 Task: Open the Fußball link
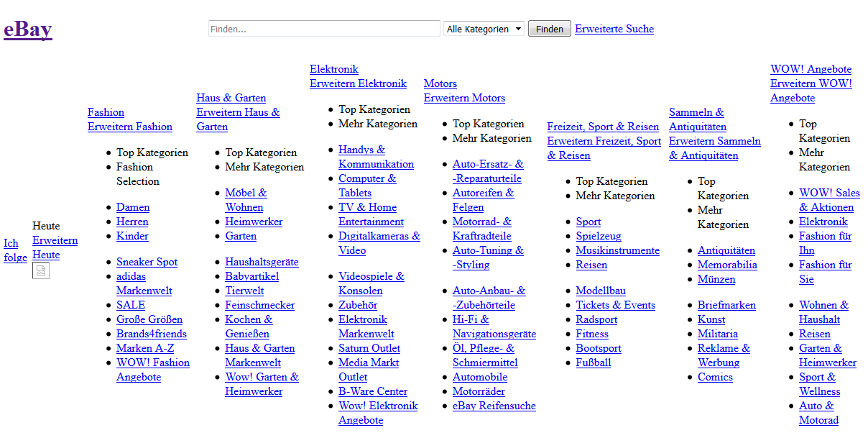pos(593,363)
